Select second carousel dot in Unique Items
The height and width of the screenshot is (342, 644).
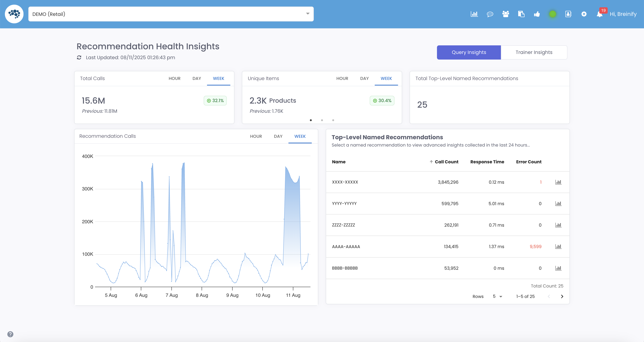coord(322,120)
